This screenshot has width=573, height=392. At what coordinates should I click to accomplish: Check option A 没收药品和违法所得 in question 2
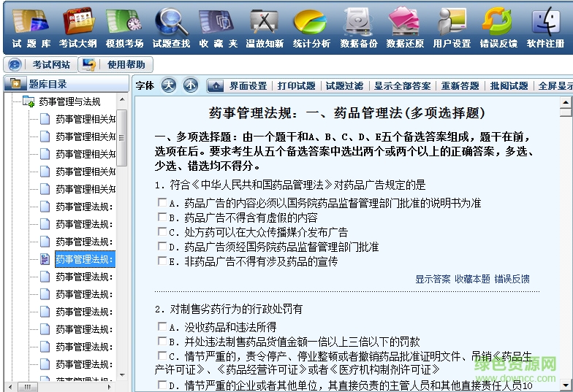162,326
